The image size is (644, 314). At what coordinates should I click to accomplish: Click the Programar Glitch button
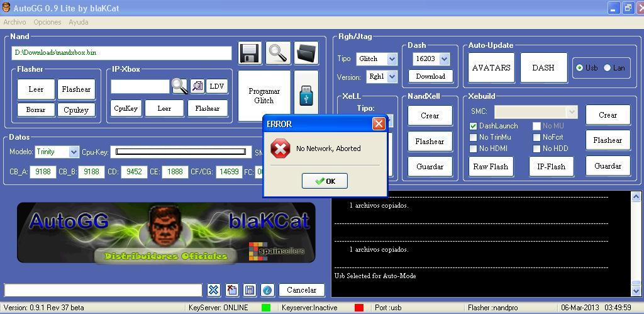click(264, 96)
